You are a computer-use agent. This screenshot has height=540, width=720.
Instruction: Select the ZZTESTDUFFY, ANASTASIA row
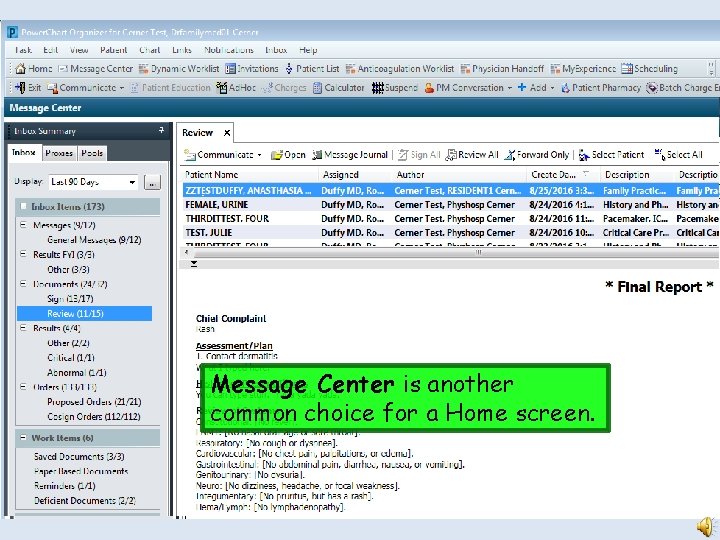[x=450, y=191]
